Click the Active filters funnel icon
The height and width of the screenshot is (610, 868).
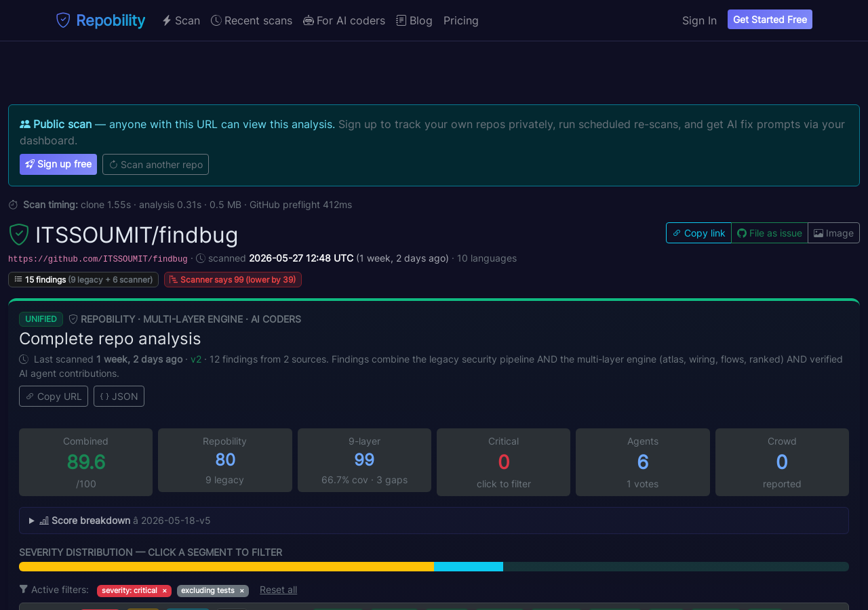(x=24, y=590)
